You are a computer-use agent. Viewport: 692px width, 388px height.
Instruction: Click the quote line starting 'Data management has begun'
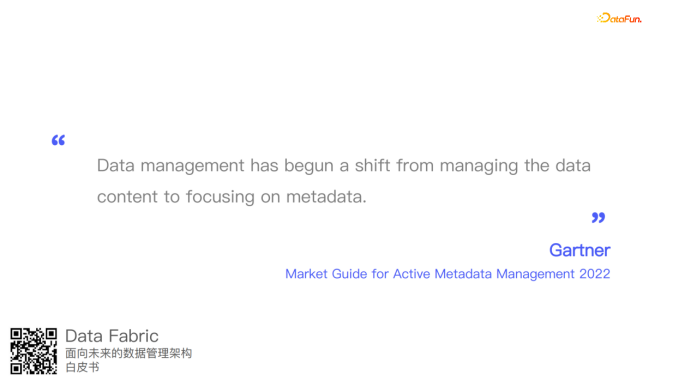[344, 166]
